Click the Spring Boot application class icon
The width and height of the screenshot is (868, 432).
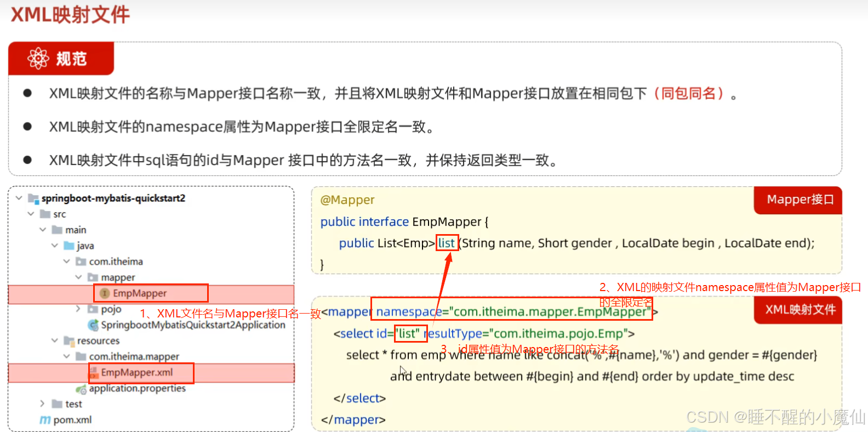coord(93,325)
